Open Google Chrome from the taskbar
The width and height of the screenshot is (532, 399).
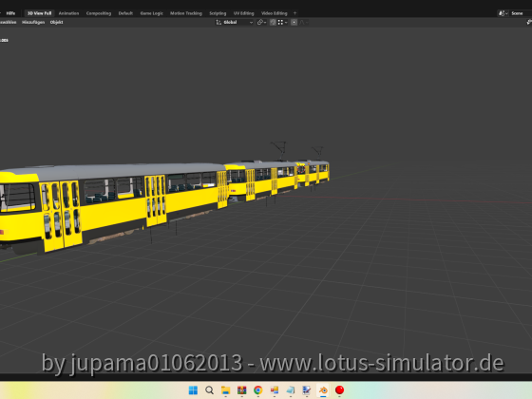click(258, 390)
